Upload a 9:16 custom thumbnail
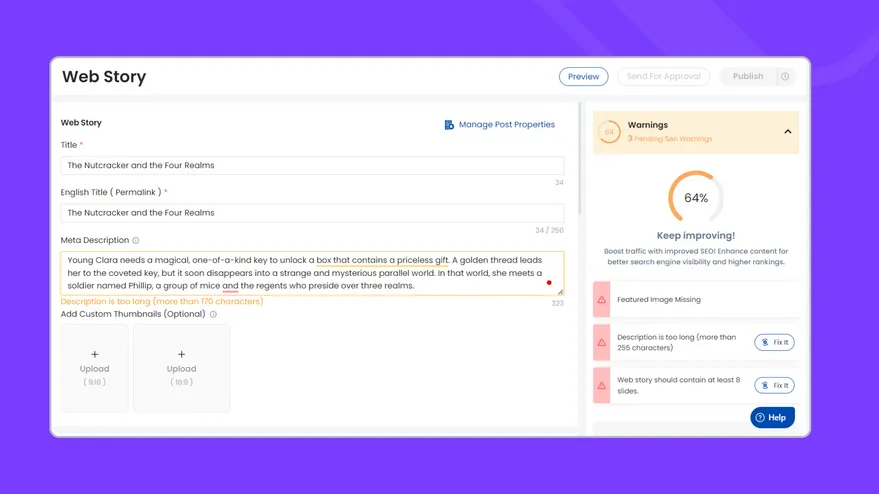The height and width of the screenshot is (494, 879). pyautogui.click(x=95, y=367)
